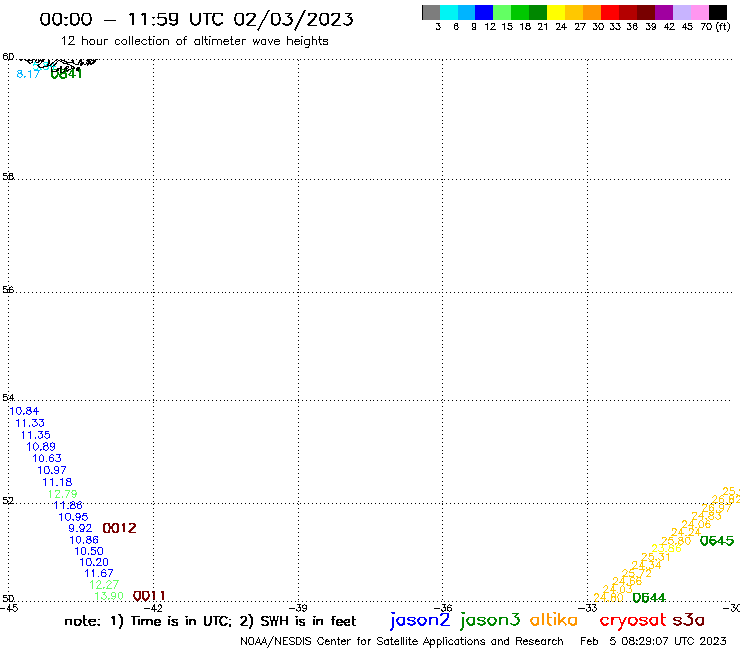Click the subtitle '12 hour collection of altimeter wave heights'
The height and width of the screenshot is (650, 740).
(194, 41)
